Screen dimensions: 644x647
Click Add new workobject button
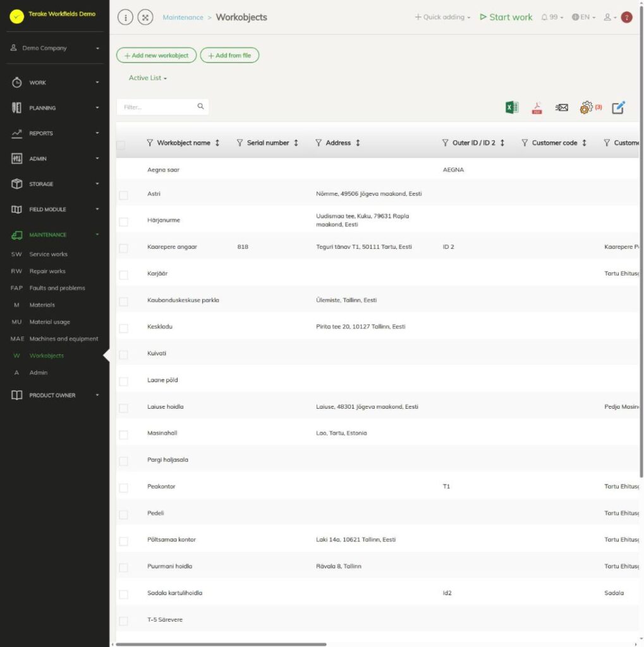(x=157, y=56)
